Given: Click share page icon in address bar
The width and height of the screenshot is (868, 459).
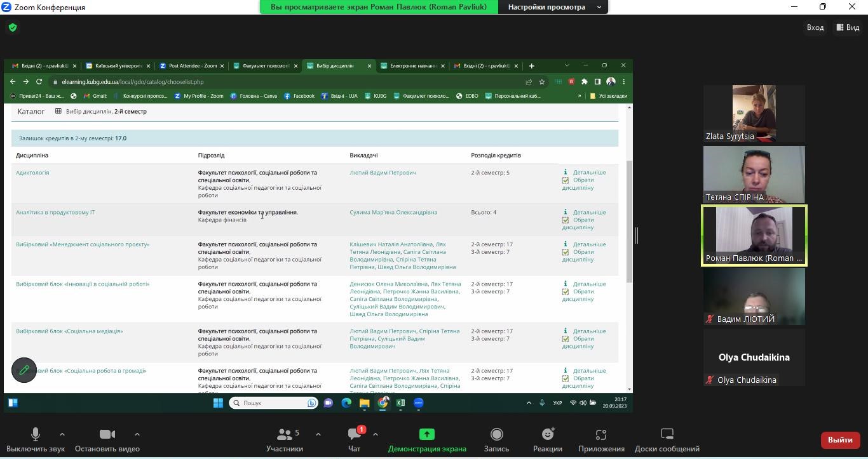Looking at the screenshot, I should click(x=529, y=82).
